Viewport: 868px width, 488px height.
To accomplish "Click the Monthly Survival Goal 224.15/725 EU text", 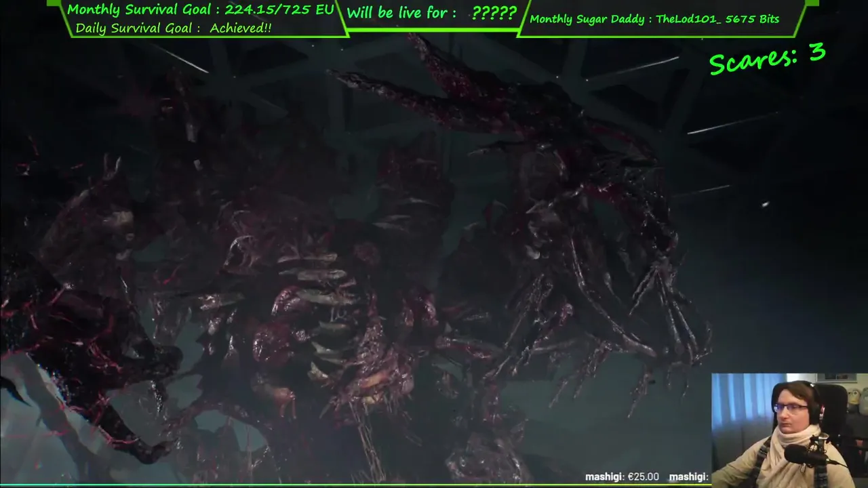I will click(201, 9).
